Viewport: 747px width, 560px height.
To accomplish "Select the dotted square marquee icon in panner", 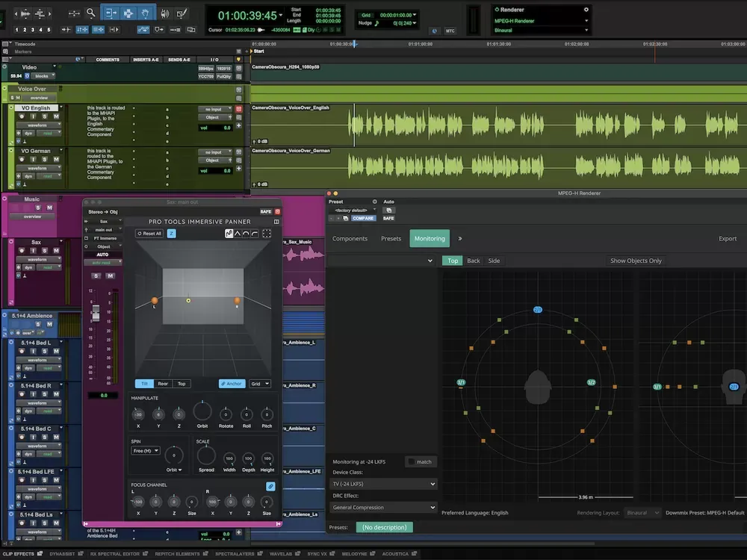I will tap(267, 233).
